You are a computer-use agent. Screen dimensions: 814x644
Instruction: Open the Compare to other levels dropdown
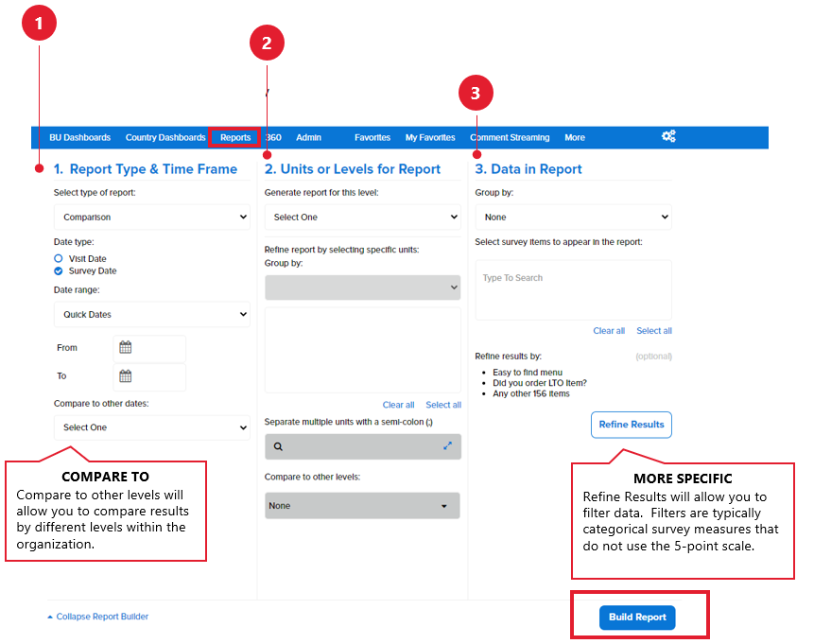pos(362,506)
